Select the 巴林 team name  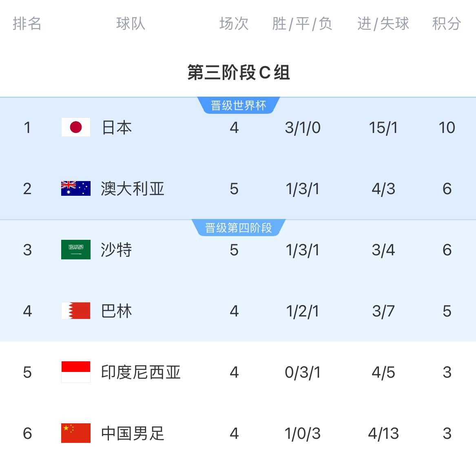117,311
